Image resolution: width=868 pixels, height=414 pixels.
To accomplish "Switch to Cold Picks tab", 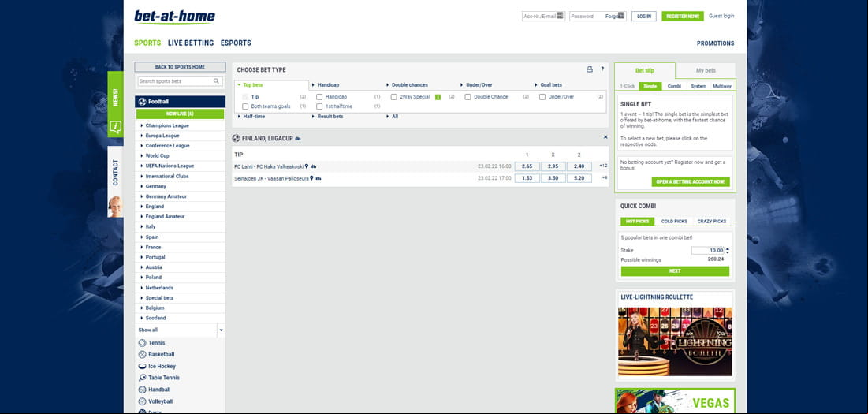I will (674, 222).
